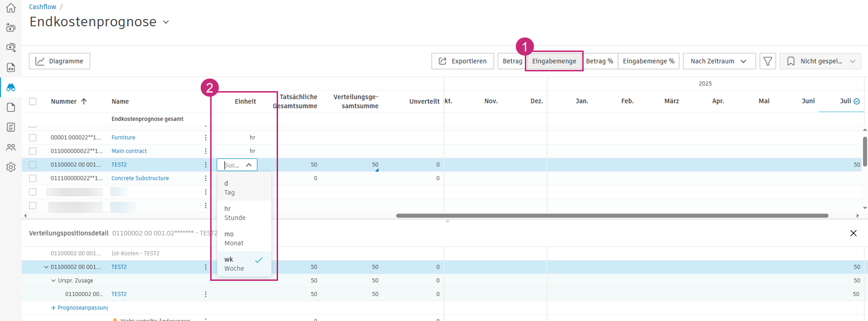This screenshot has width=868, height=321.
Task: Check the Furniture row checkbox
Action: (33, 137)
